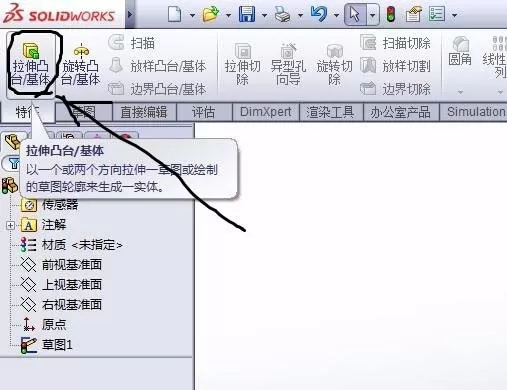Screen dimensions: 507x390
Task: Click Swept Cut (扫描切除)
Action: point(396,43)
